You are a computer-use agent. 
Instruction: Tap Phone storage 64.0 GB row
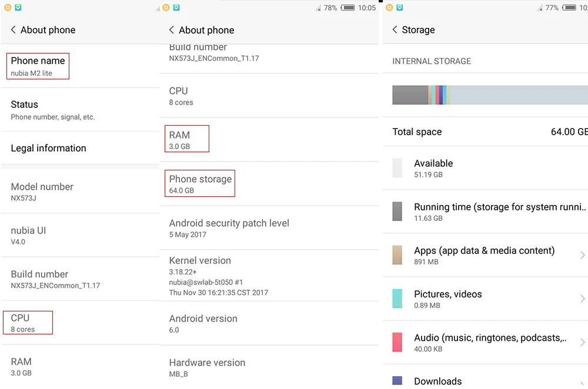click(269, 184)
